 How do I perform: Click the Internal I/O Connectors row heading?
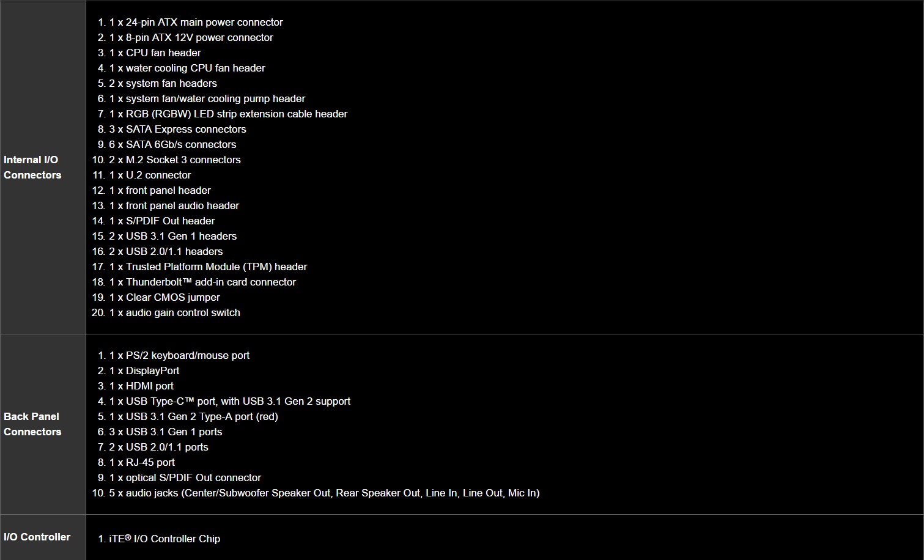[x=32, y=168]
